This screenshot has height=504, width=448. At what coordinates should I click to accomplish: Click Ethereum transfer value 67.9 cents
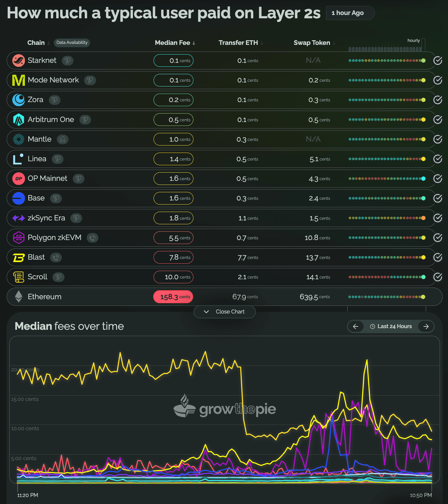tap(245, 297)
